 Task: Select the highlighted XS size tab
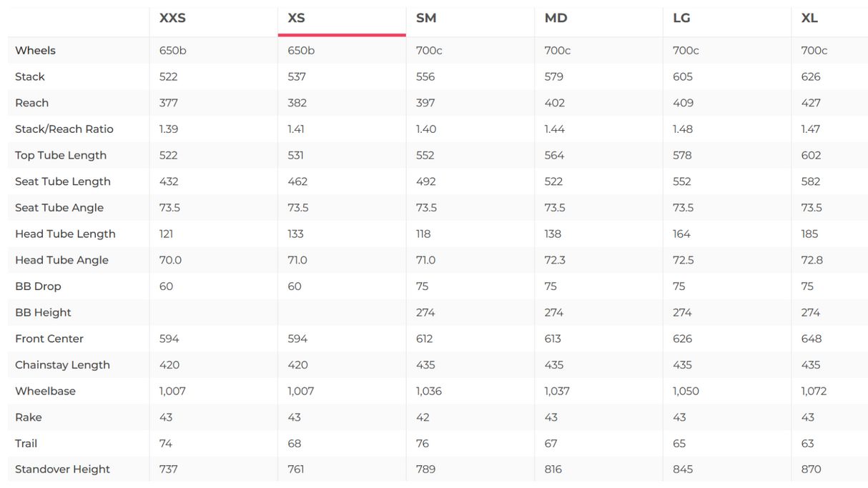(297, 19)
